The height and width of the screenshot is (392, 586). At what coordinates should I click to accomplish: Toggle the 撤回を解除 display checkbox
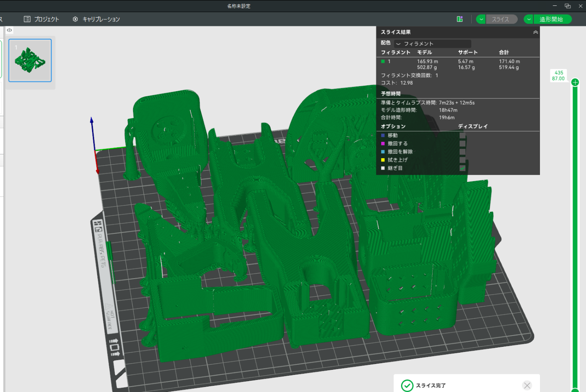[463, 152]
